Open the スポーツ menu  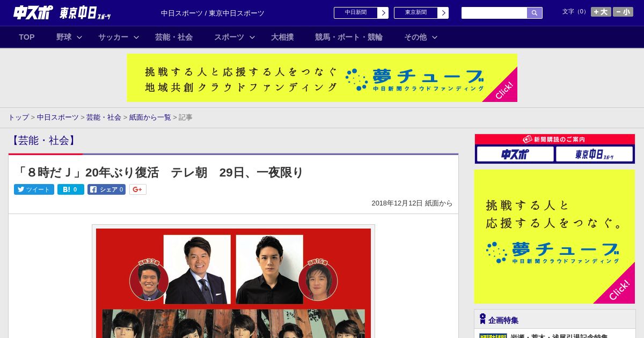[x=229, y=37]
